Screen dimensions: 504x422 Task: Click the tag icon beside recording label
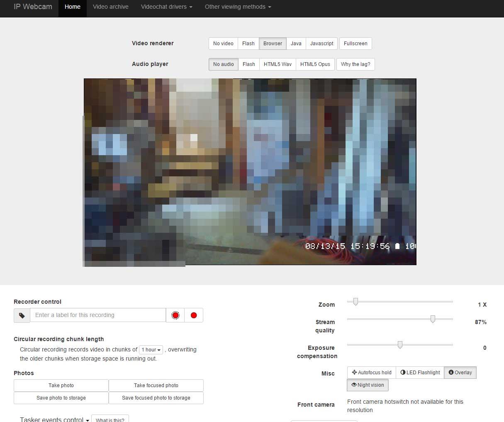[x=22, y=315]
